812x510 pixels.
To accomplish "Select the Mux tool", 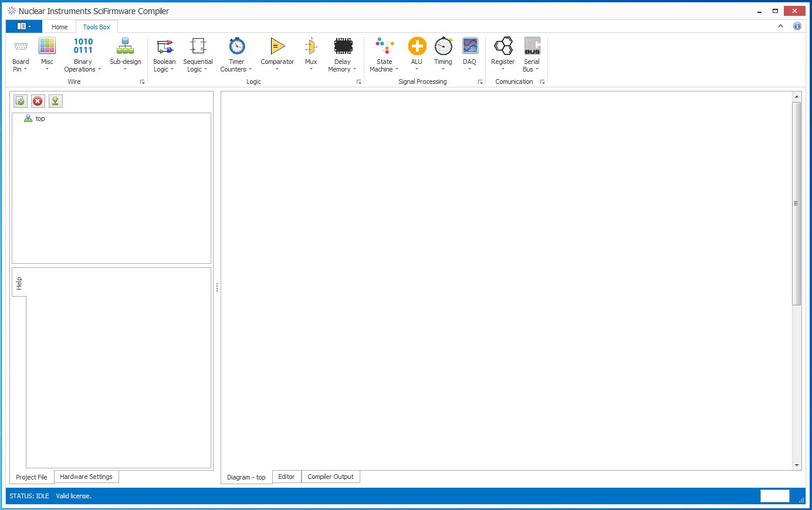I will 311,55.
